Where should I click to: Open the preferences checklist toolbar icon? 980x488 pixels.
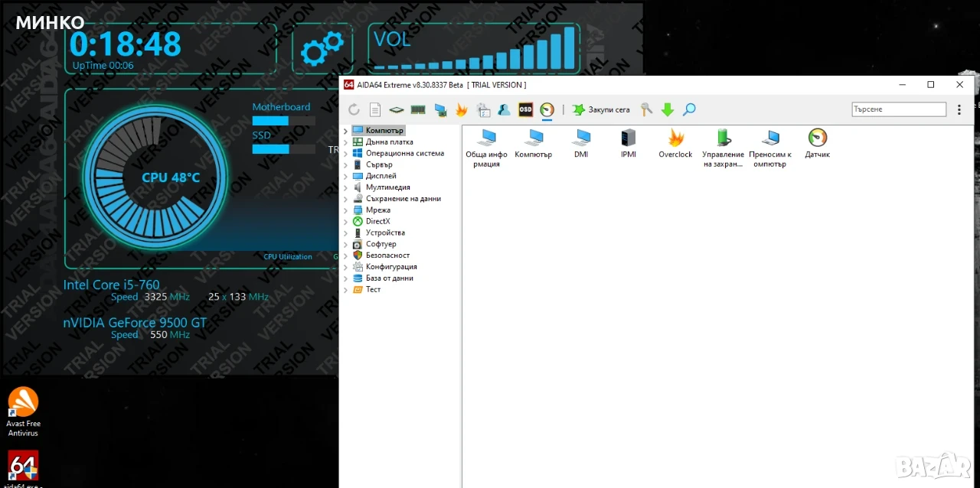484,110
